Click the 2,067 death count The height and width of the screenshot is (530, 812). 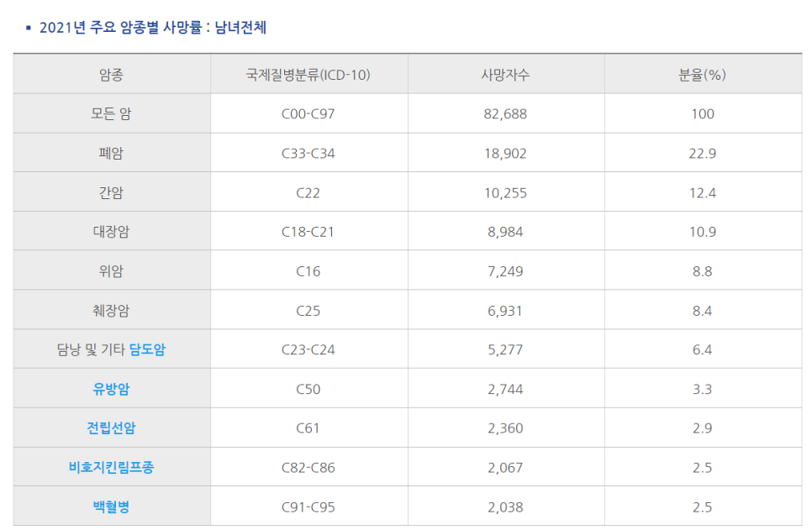point(505,468)
